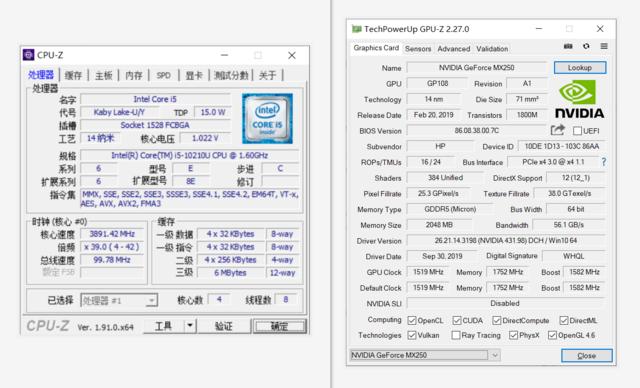The image size is (640, 388).
Task: Switch to the 测试分数 tab in CPU-Z
Action: click(231, 75)
